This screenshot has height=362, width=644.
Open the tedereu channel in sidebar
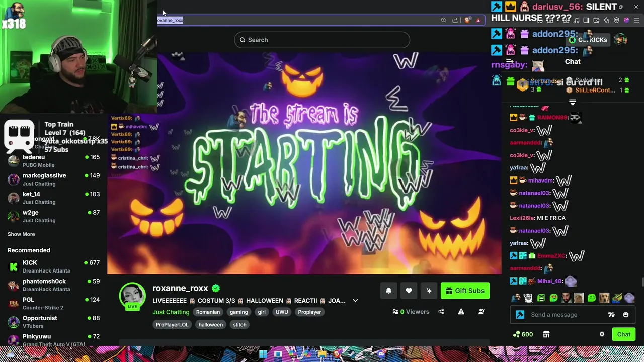53,161
